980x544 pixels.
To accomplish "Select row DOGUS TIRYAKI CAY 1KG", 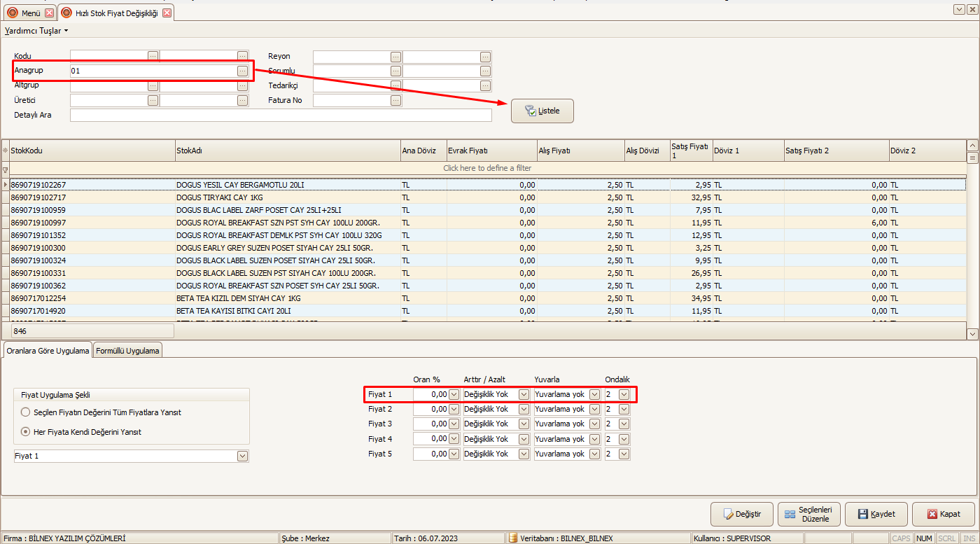I will (487, 197).
